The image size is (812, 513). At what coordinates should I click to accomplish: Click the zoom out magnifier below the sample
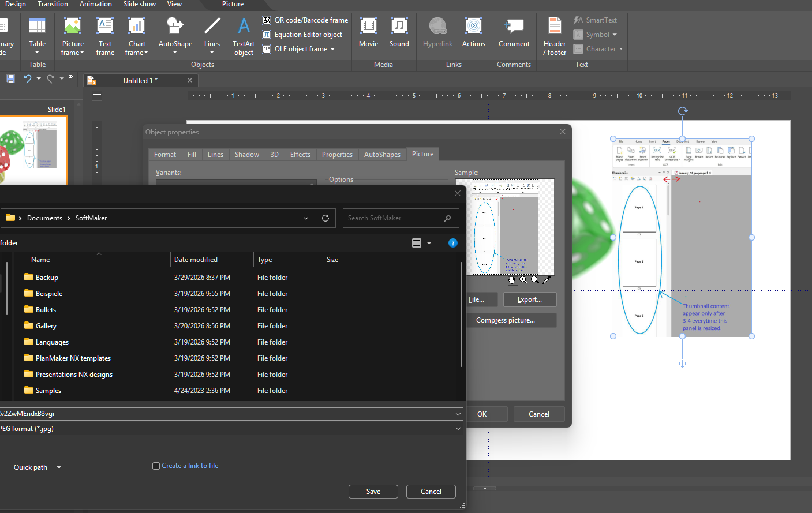pos(535,280)
